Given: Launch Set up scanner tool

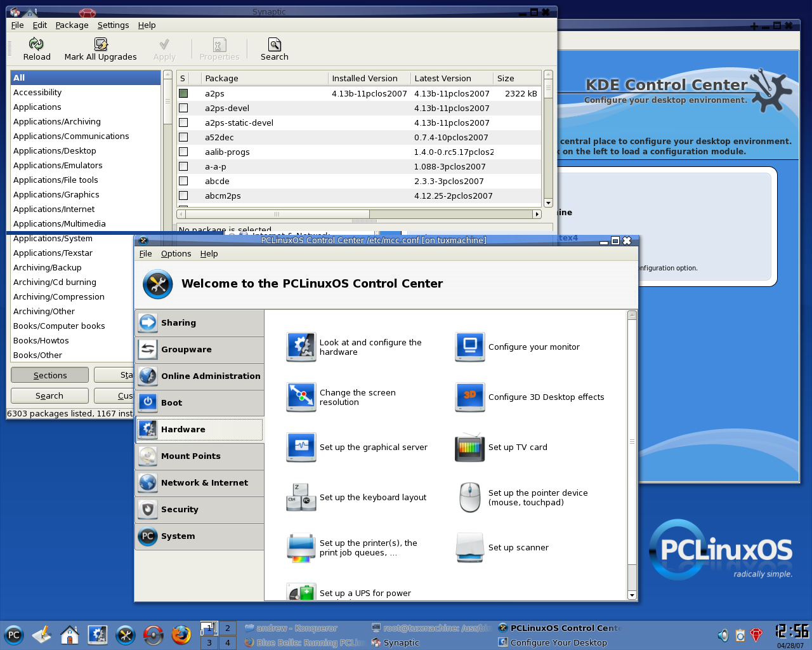Looking at the screenshot, I should point(502,548).
